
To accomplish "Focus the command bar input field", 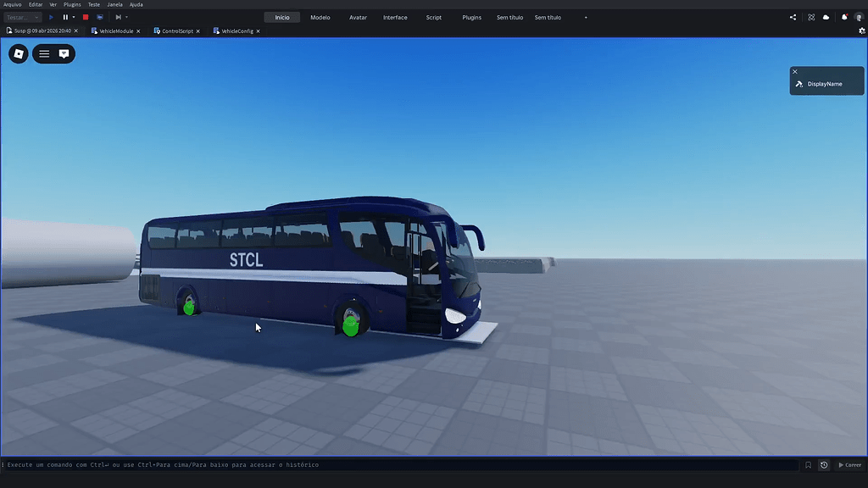I will [x=401, y=465].
